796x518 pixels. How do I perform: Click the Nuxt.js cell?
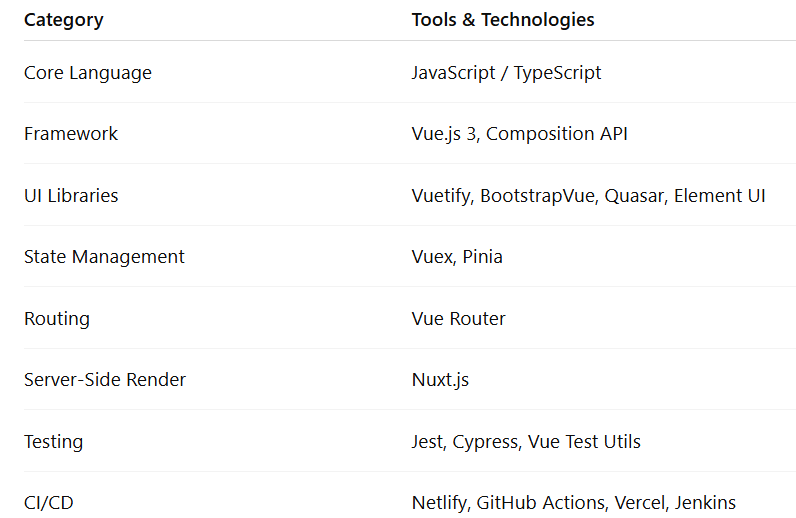pos(440,380)
